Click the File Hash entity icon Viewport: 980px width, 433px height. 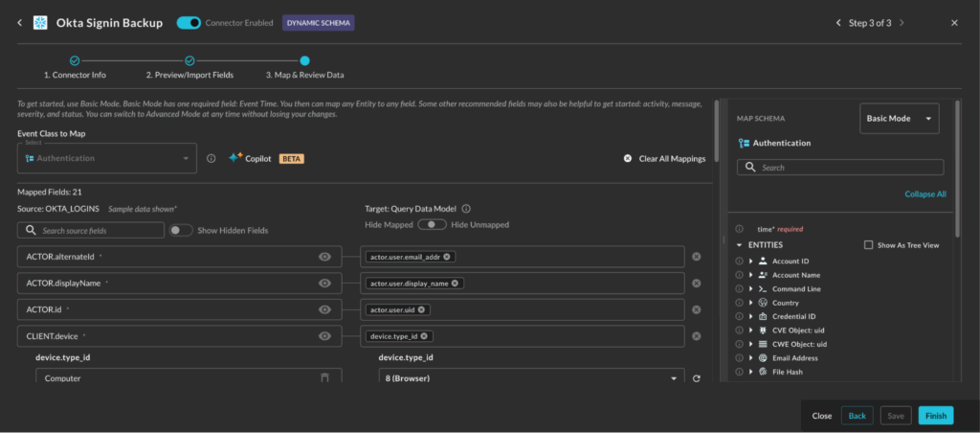pos(763,372)
